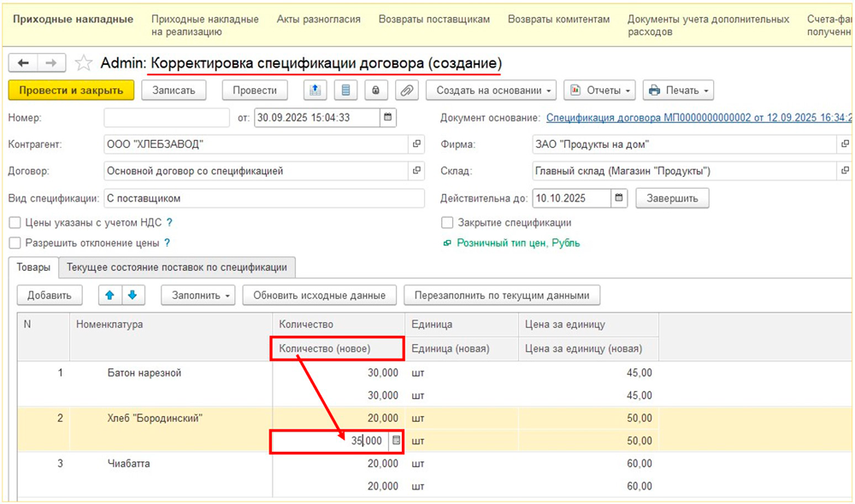Click the back navigation arrow
855x504 pixels.
(23, 63)
